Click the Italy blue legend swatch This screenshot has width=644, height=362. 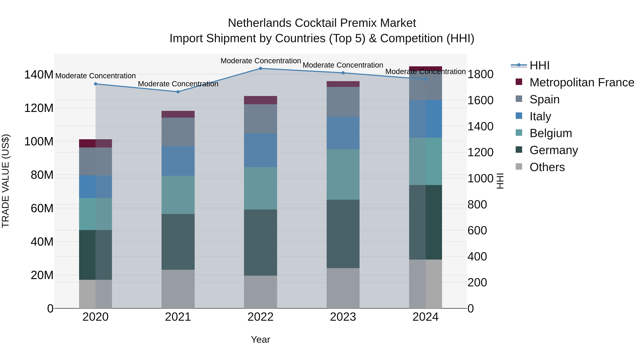[519, 116]
